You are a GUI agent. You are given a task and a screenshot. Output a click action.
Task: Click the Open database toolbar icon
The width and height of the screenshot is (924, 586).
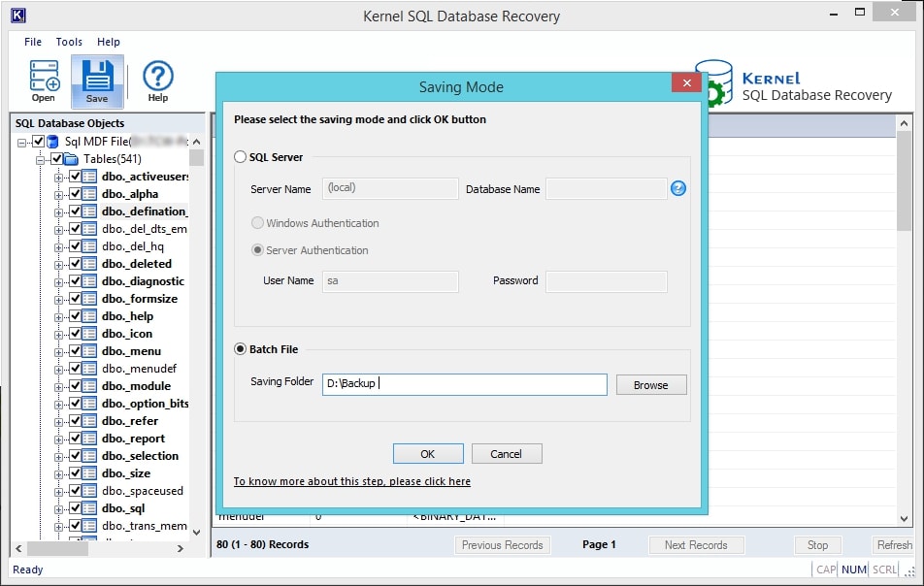(44, 78)
